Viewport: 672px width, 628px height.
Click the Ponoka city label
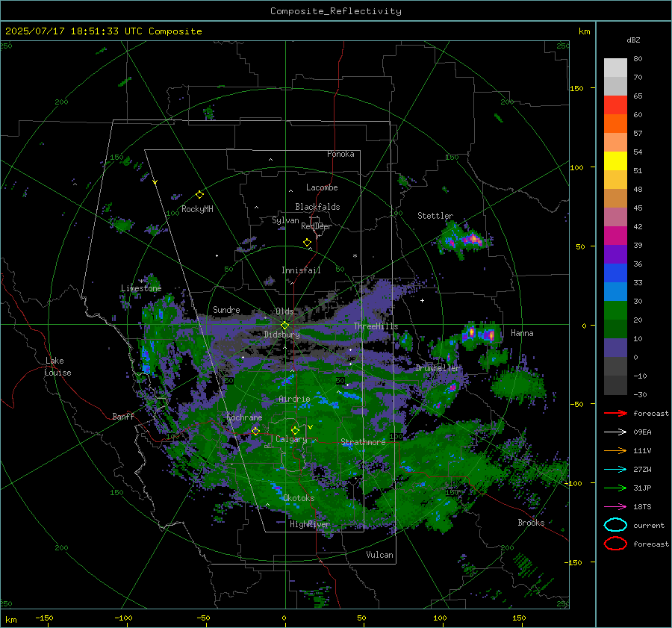[340, 154]
